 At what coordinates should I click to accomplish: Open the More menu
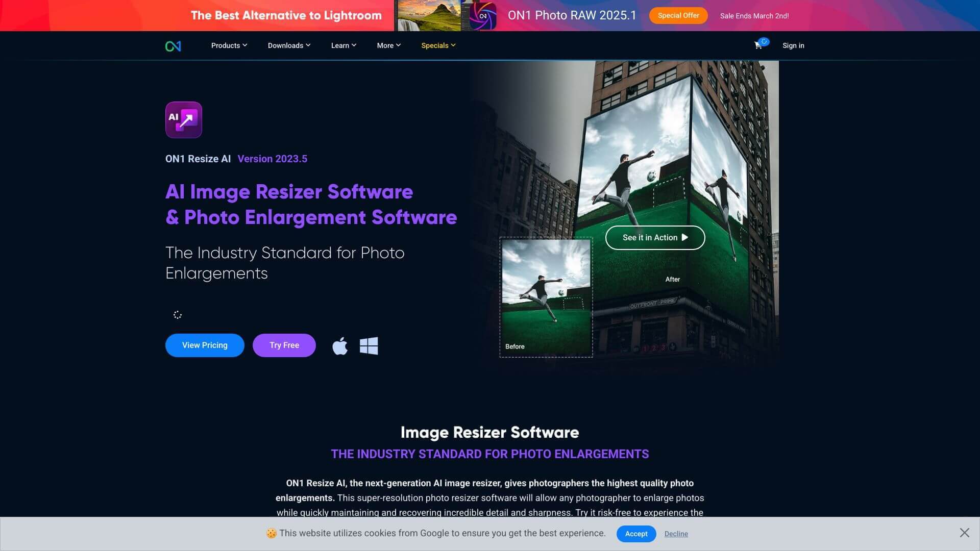point(388,45)
